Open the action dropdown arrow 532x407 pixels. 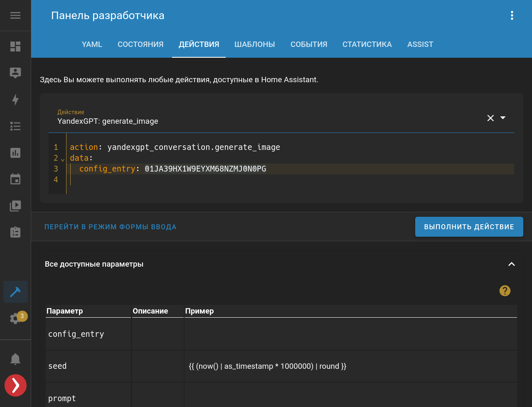click(x=503, y=118)
